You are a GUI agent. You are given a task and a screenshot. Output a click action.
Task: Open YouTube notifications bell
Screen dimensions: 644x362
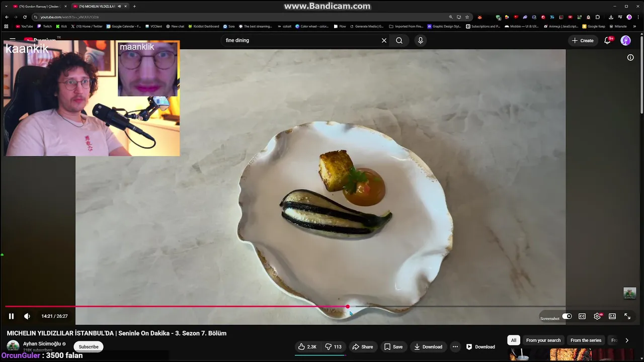(608, 40)
